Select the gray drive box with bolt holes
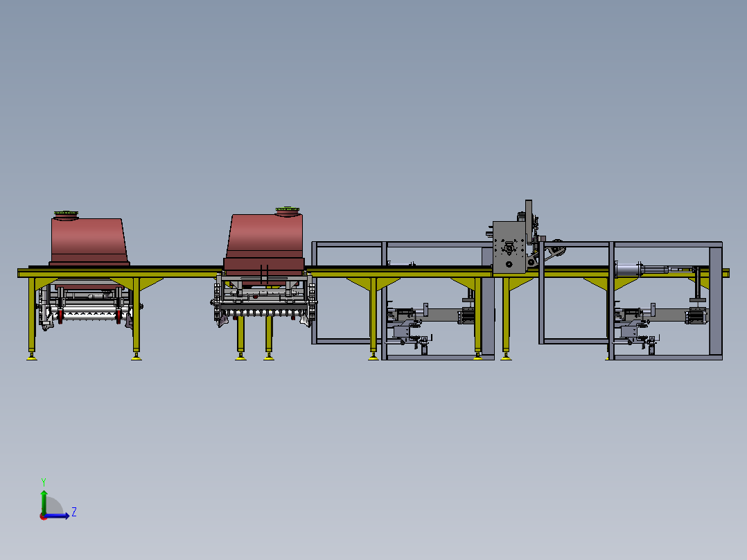747x560 pixels. tap(509, 247)
